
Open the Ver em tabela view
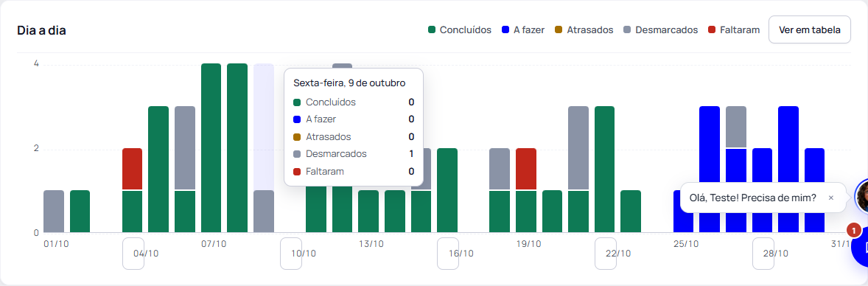coord(809,30)
